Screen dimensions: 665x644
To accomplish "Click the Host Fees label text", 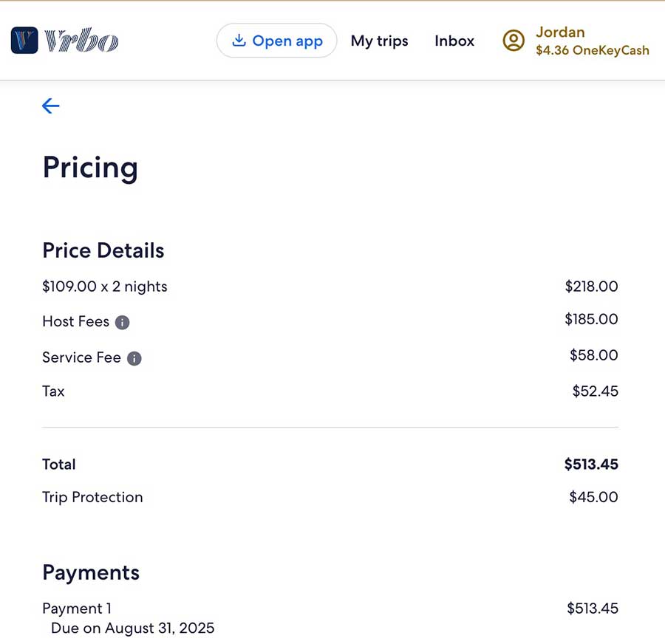I will pyautogui.click(x=75, y=322).
